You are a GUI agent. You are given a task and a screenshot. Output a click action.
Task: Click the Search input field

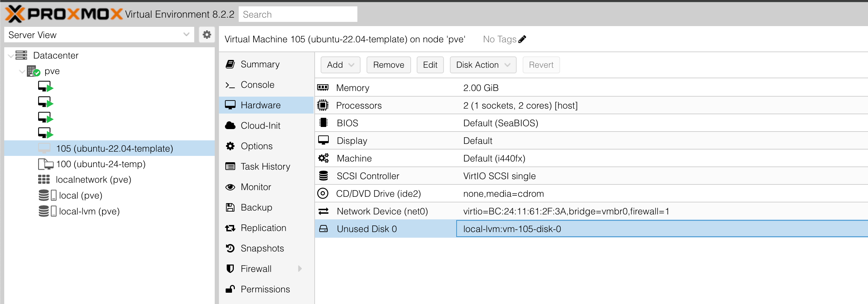click(x=298, y=14)
